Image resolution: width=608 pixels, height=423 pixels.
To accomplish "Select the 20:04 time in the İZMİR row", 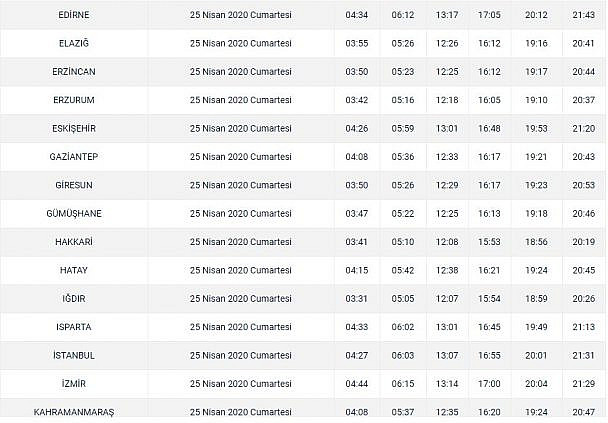I will click(x=536, y=383).
